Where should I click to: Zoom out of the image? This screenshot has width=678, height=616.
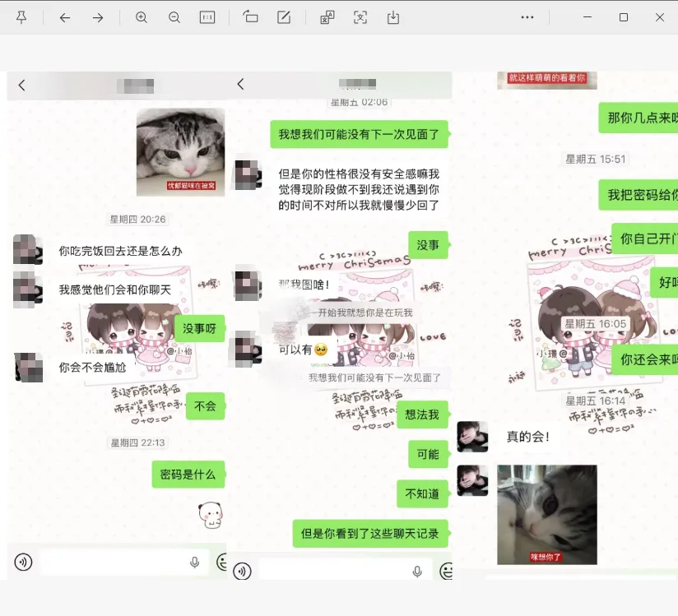(x=174, y=17)
